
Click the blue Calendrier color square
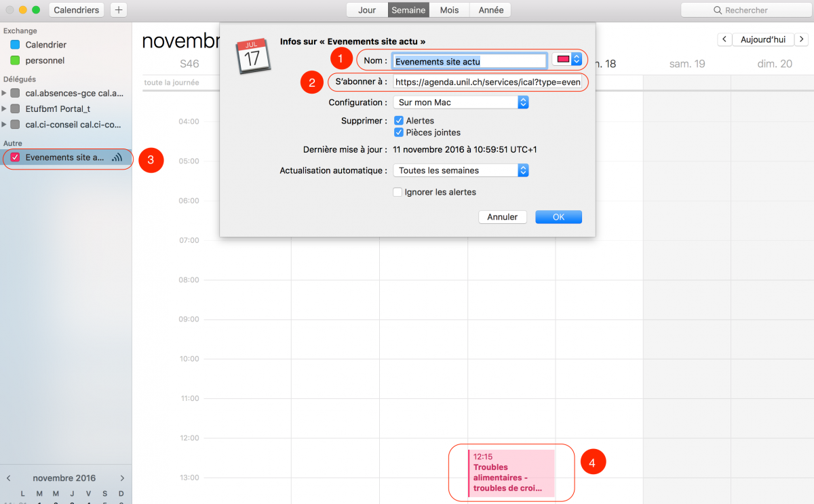click(x=15, y=45)
